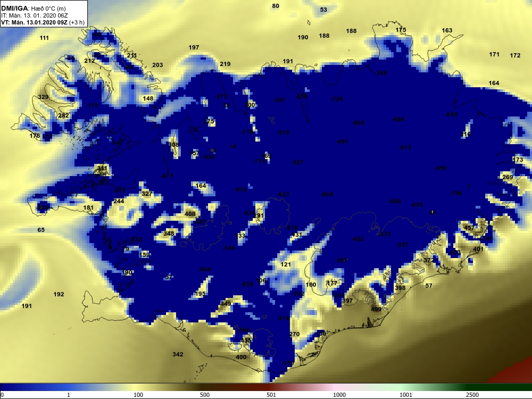
Task: Click the map value 398
Action: [400, 288]
